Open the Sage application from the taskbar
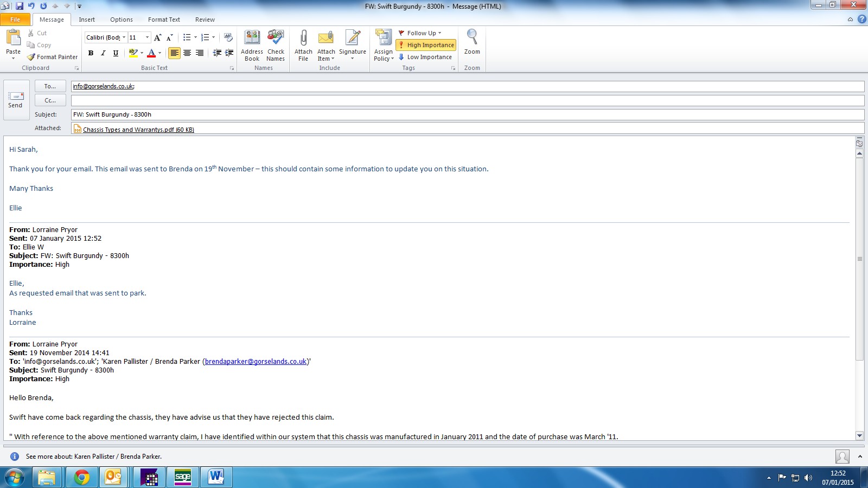Image resolution: width=868 pixels, height=488 pixels. pos(183,477)
